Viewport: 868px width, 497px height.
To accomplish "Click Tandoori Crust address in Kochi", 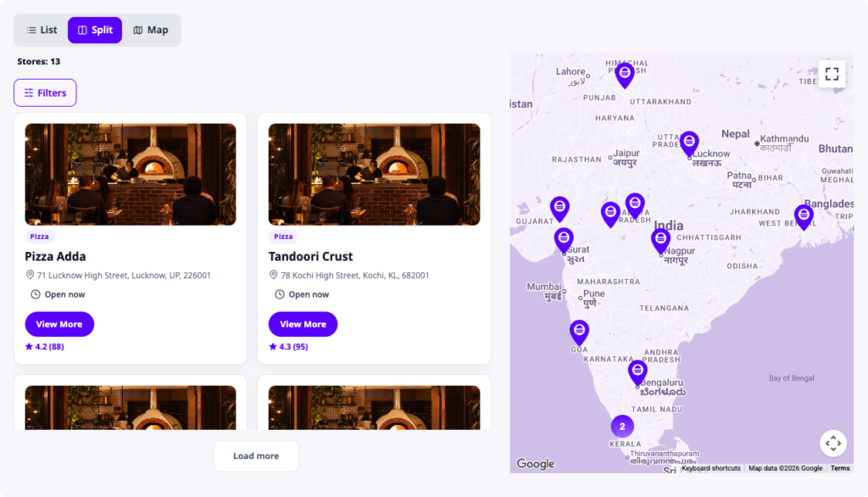I will (x=355, y=276).
